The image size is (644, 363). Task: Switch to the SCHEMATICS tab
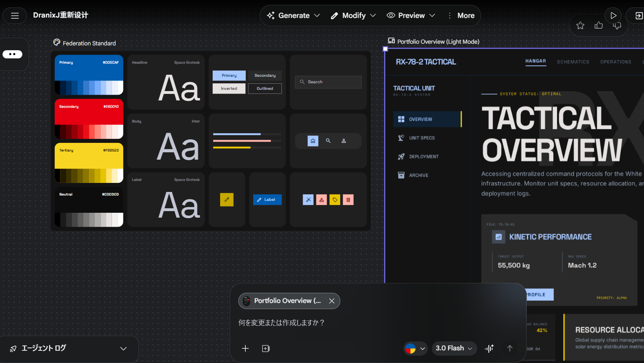point(573,62)
